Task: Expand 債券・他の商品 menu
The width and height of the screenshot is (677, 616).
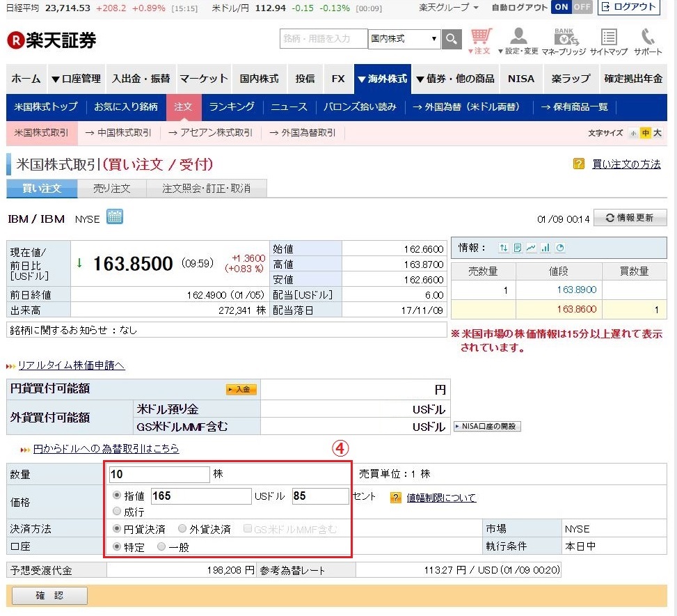Action: click(456, 79)
